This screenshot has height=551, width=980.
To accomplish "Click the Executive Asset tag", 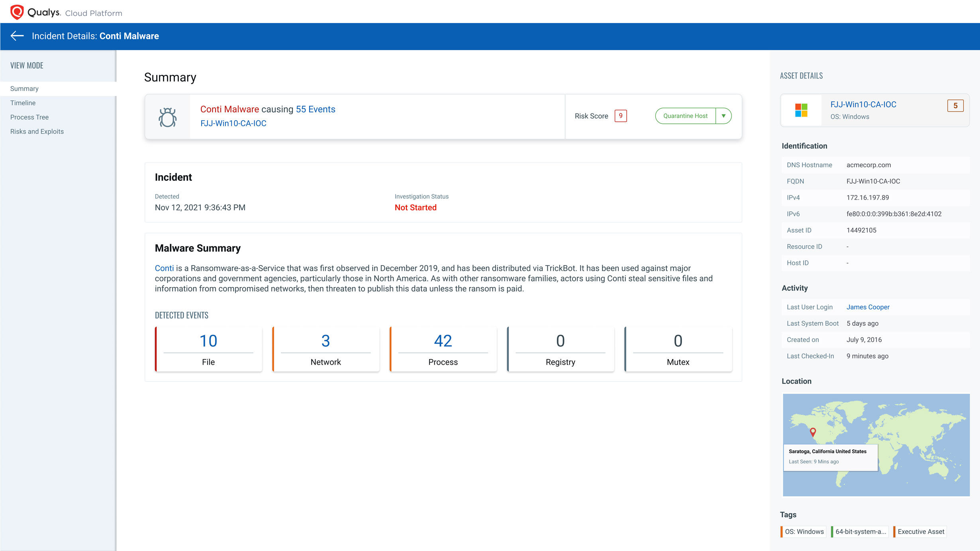I will pos(920,531).
